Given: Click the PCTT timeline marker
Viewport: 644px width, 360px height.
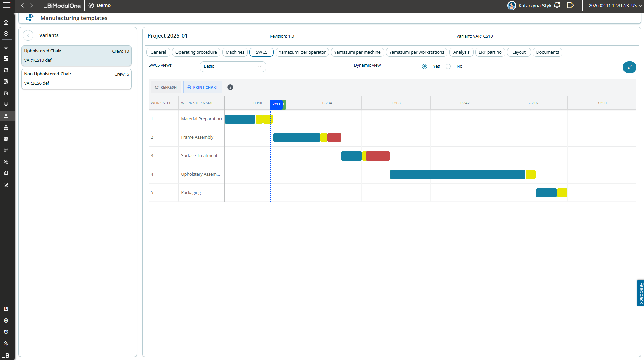Looking at the screenshot, I should pos(276,104).
